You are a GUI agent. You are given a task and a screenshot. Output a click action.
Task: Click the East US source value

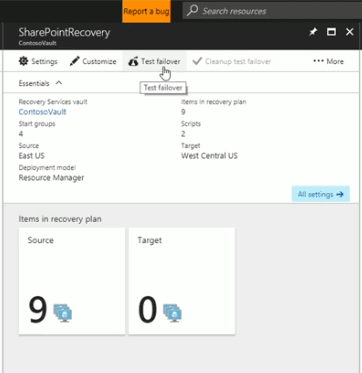click(32, 156)
